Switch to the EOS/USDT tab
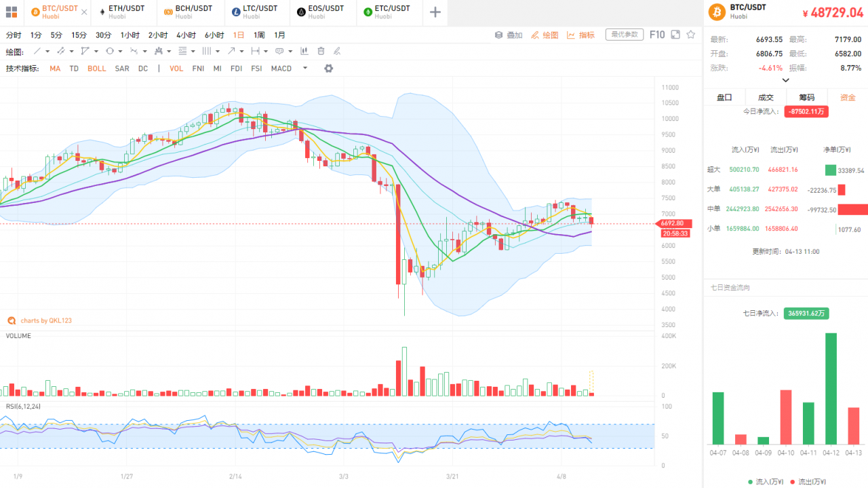The width and height of the screenshot is (868, 488). [x=322, y=12]
